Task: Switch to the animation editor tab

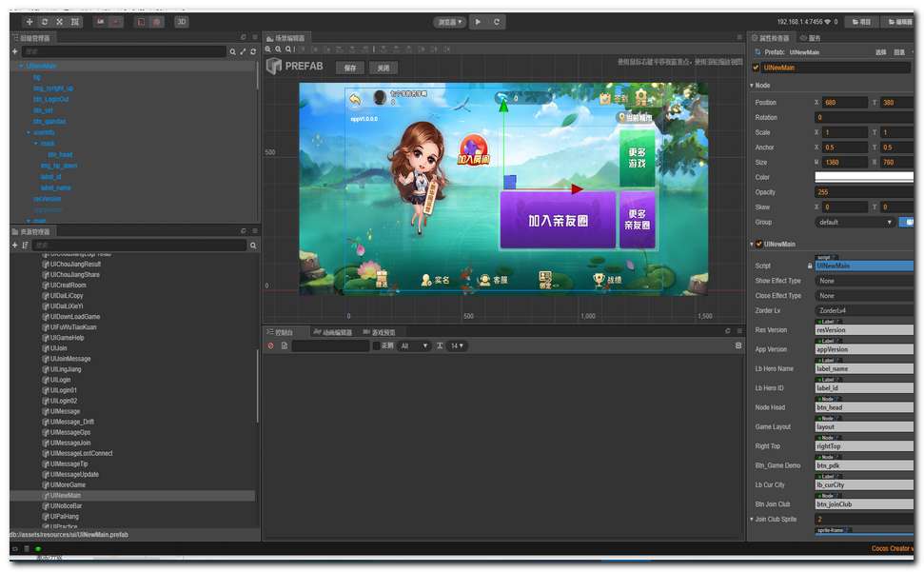Action: pyautogui.click(x=332, y=332)
